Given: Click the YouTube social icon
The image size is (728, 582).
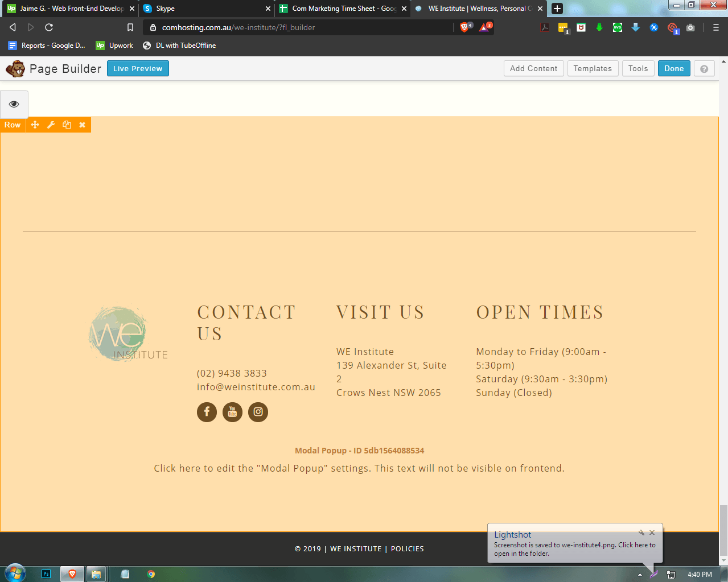Looking at the screenshot, I should pos(232,412).
